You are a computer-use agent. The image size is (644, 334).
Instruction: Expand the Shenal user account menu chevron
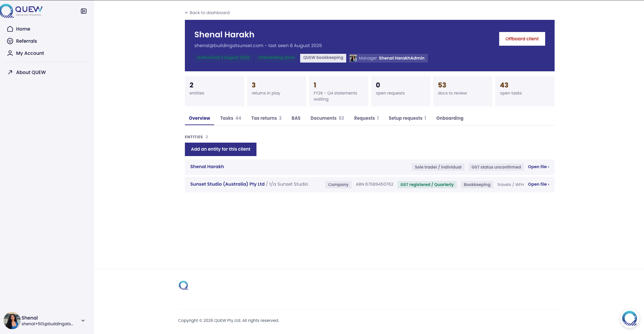(83, 321)
